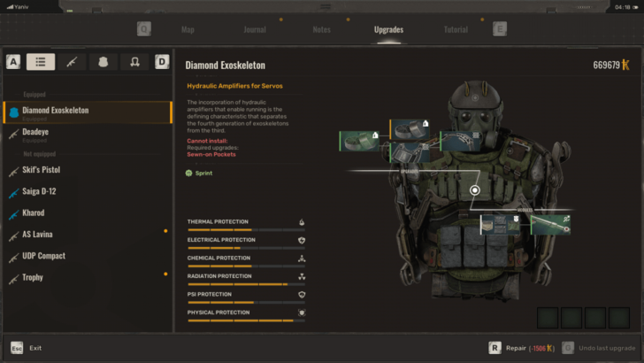Click the D key next-category button
Image resolution: width=644 pixels, height=363 pixels.
click(162, 62)
